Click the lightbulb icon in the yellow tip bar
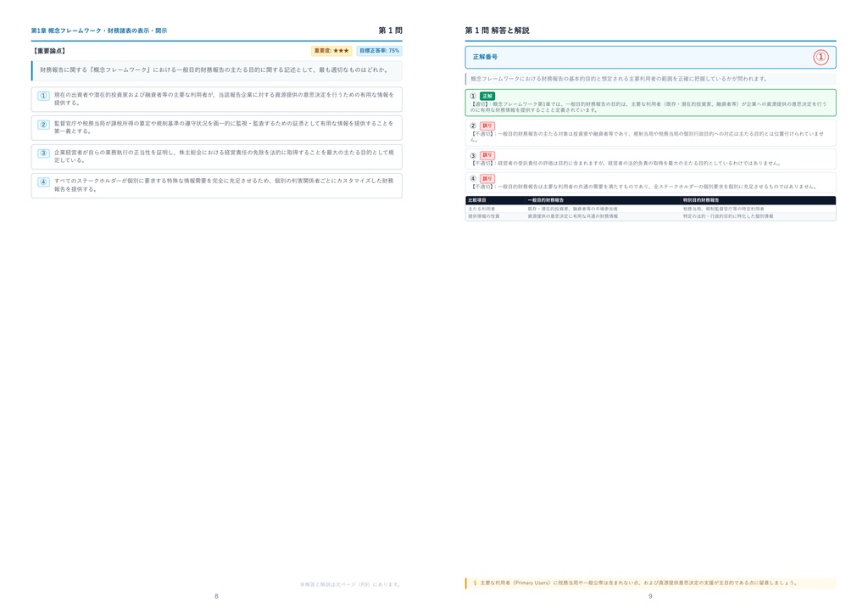Image resolution: width=868 pixels, height=614 pixels. [x=475, y=583]
